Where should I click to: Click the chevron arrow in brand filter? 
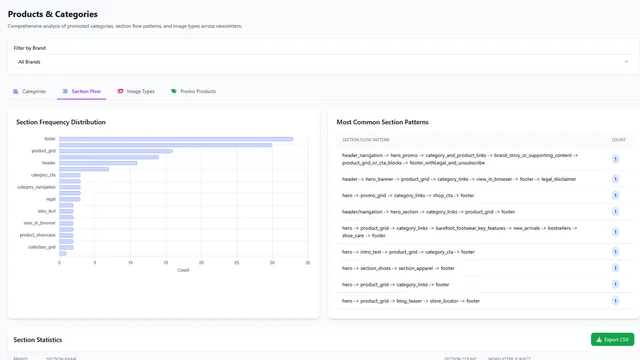[x=626, y=62]
